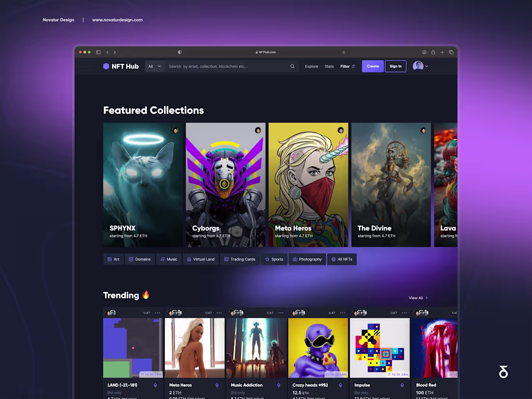The width and height of the screenshot is (532, 399).
Task: Click the Sports star icon
Action: 267,259
